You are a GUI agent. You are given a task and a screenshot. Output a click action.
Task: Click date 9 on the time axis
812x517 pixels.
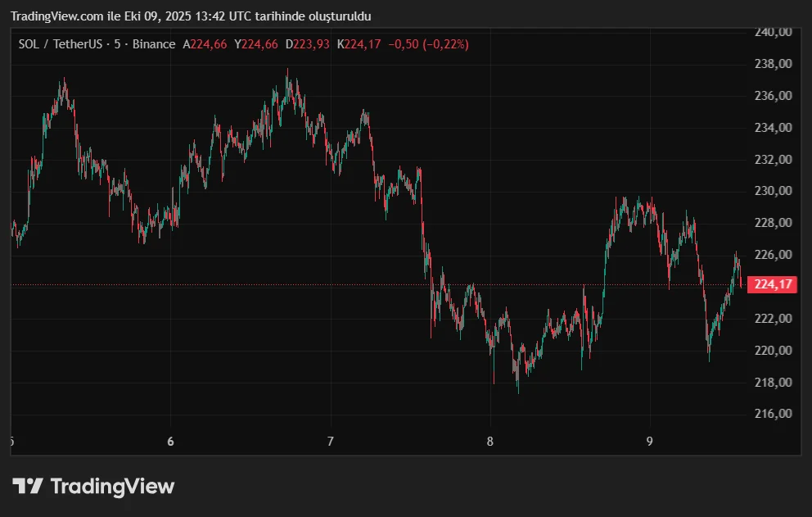(649, 442)
